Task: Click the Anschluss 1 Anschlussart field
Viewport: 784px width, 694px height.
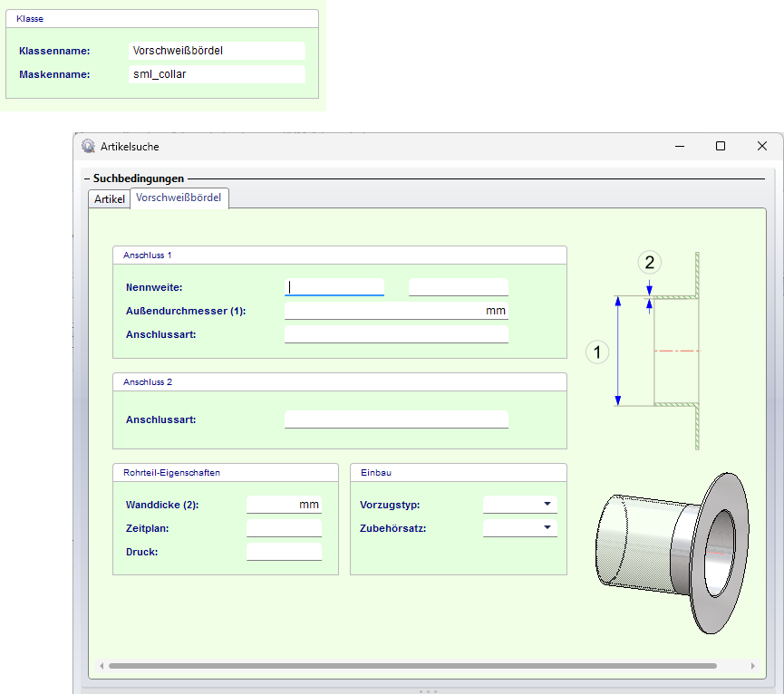Action: pyautogui.click(x=396, y=334)
